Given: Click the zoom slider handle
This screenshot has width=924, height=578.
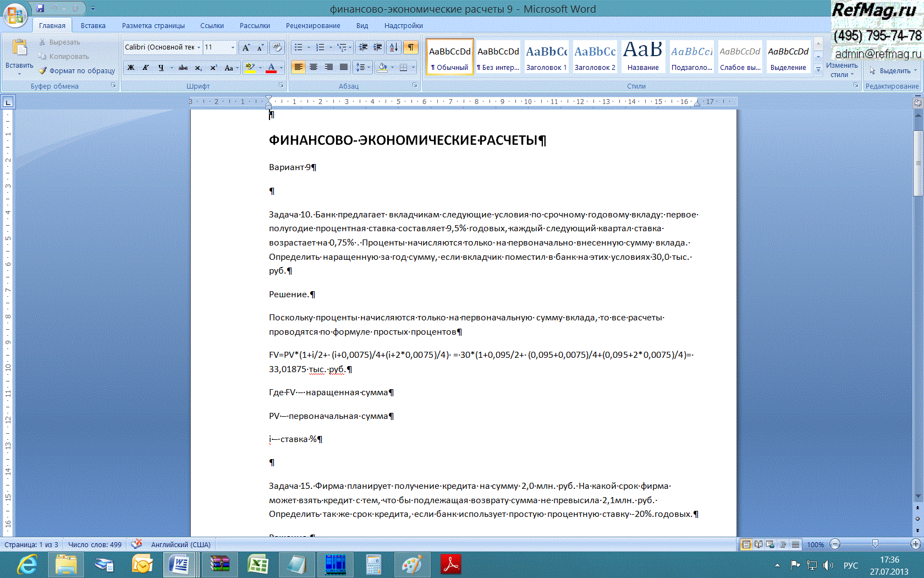Looking at the screenshot, I should point(875,544).
